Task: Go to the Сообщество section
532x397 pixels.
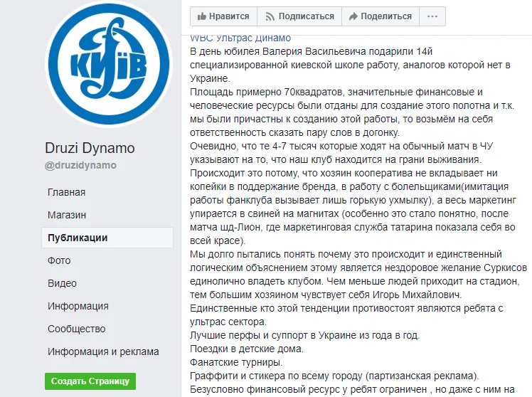Action: [x=78, y=329]
